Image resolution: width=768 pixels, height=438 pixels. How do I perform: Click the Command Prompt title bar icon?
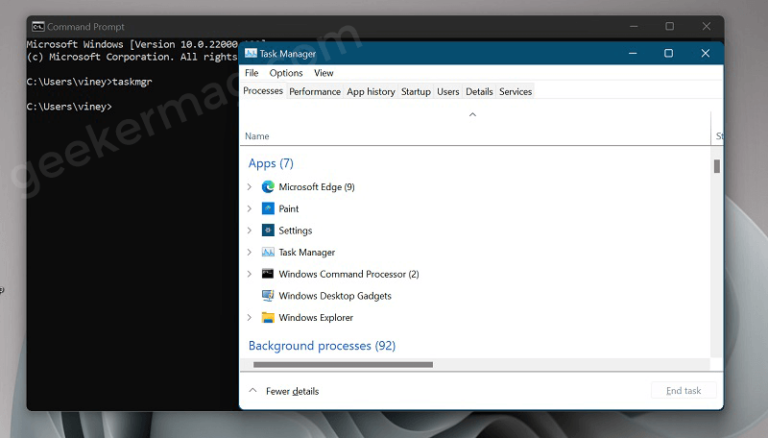pos(38,26)
